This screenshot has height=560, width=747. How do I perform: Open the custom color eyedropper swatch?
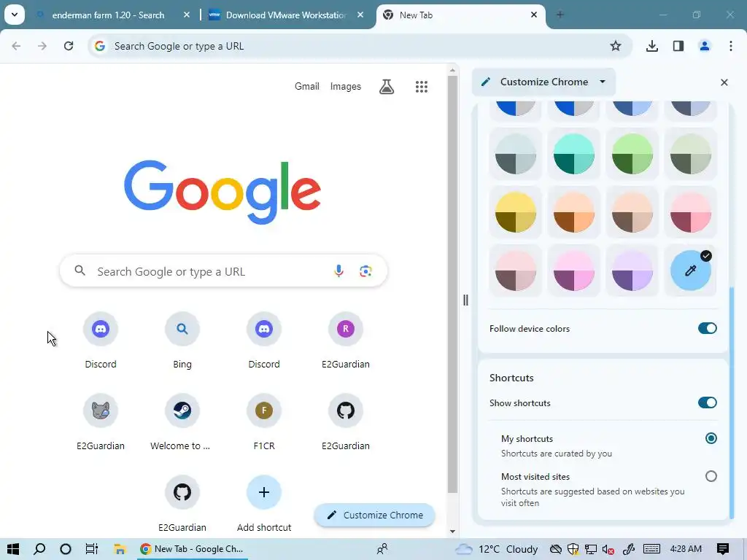tap(691, 271)
